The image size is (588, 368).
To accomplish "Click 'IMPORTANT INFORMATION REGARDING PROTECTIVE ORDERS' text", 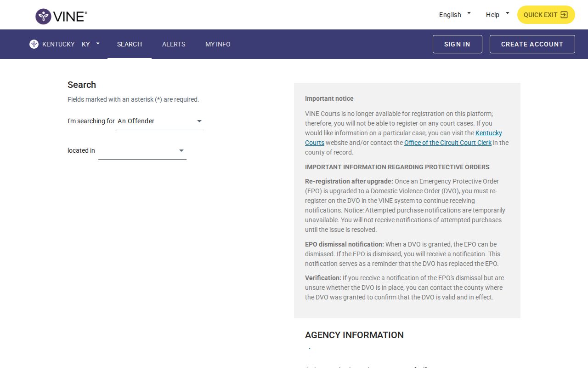I will (397, 167).
